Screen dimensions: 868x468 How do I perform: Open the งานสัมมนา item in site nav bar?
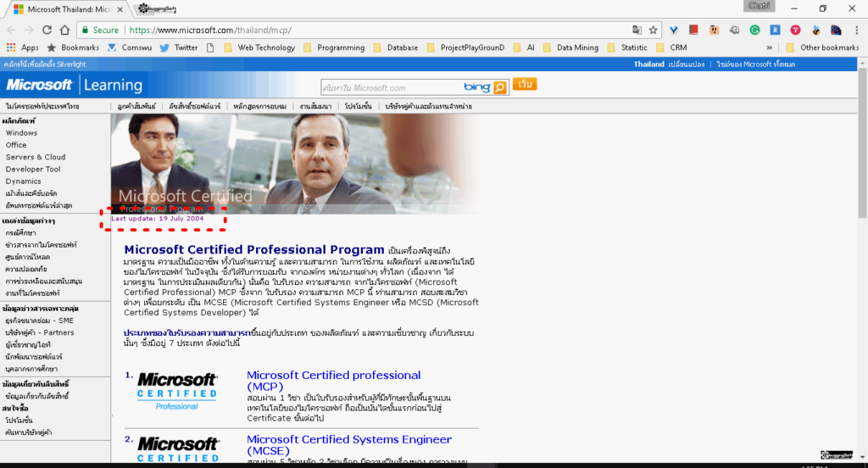(x=315, y=106)
